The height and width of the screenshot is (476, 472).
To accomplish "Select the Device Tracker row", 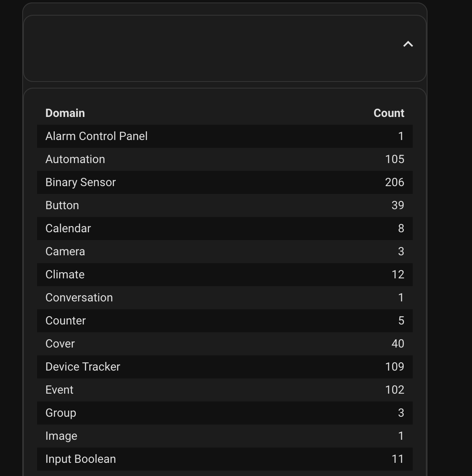I will (225, 367).
